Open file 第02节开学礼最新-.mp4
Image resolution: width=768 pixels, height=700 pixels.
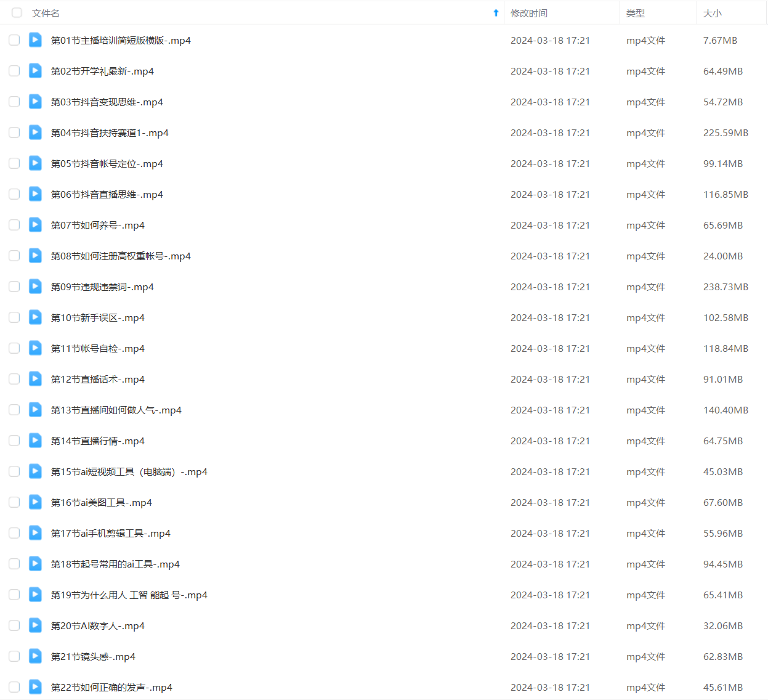tap(102, 71)
